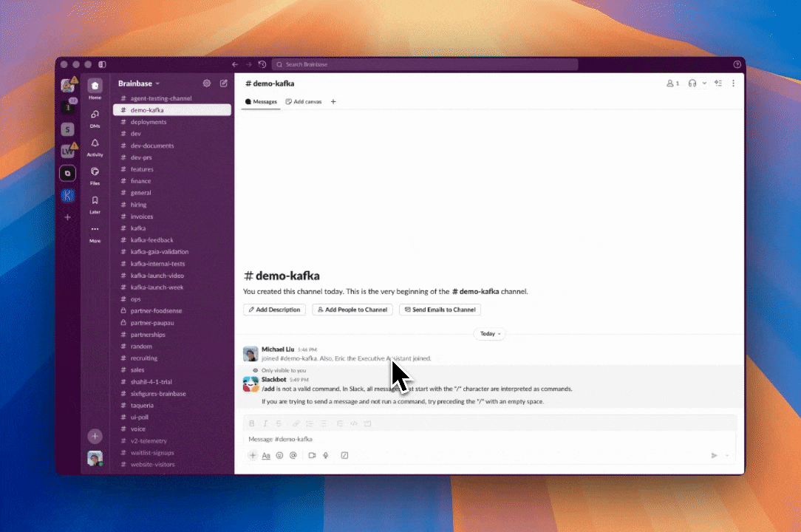Switch to the Messages tab
801x532 pixels.
(x=261, y=101)
